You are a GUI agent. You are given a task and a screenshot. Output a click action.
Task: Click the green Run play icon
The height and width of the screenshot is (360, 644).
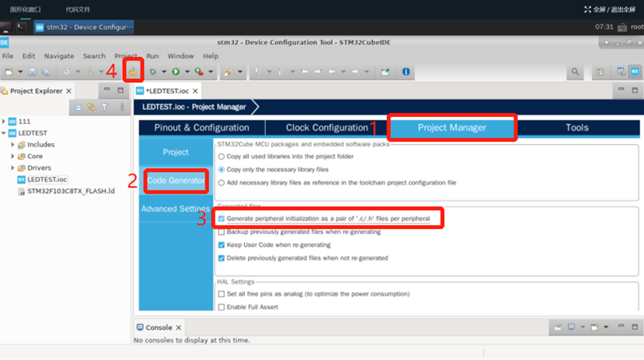point(176,72)
